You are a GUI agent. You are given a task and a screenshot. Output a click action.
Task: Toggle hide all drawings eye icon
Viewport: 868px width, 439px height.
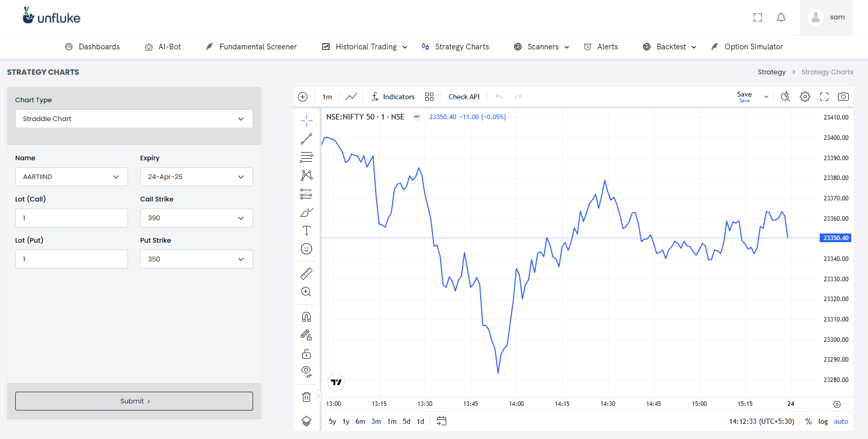tap(306, 372)
